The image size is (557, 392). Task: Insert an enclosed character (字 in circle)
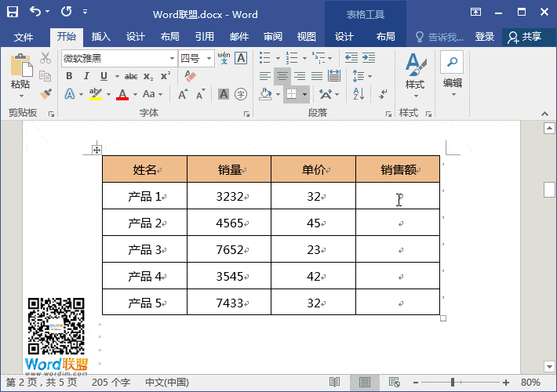241,94
